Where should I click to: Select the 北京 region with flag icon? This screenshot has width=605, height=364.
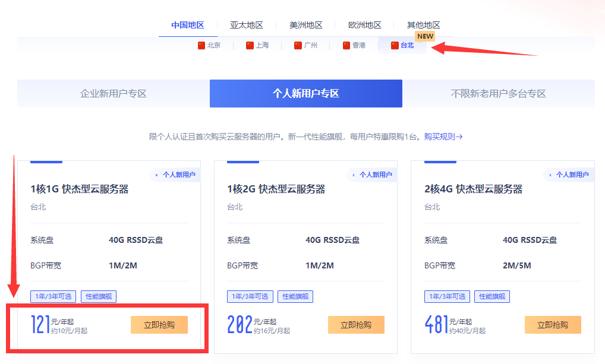point(209,45)
